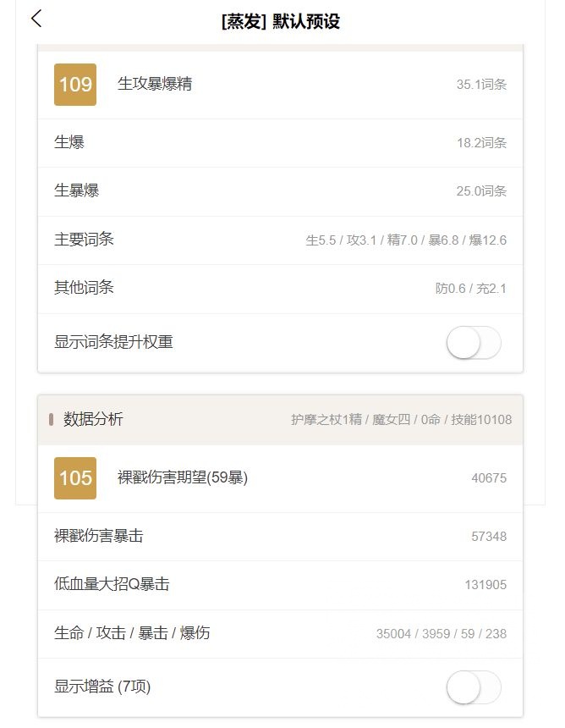Click 生命 / 攻击 / 暴击 / 爆伤 row
Screen dimensions: 565x728
point(132,633)
